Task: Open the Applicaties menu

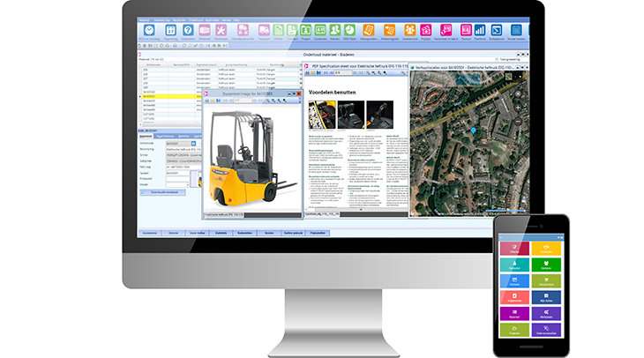Action: 213,19
